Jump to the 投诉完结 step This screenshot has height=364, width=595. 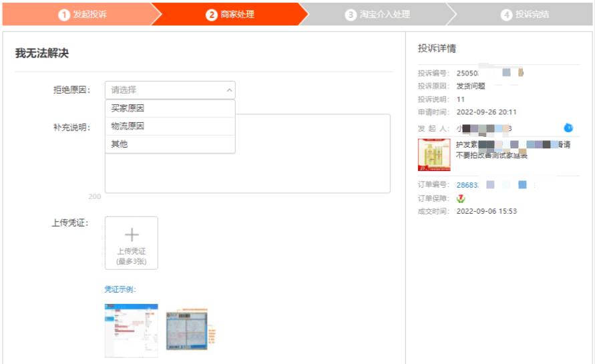point(525,14)
